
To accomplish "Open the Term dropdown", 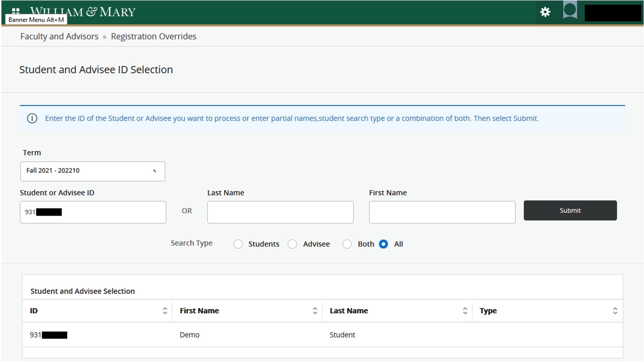I will pyautogui.click(x=93, y=171).
